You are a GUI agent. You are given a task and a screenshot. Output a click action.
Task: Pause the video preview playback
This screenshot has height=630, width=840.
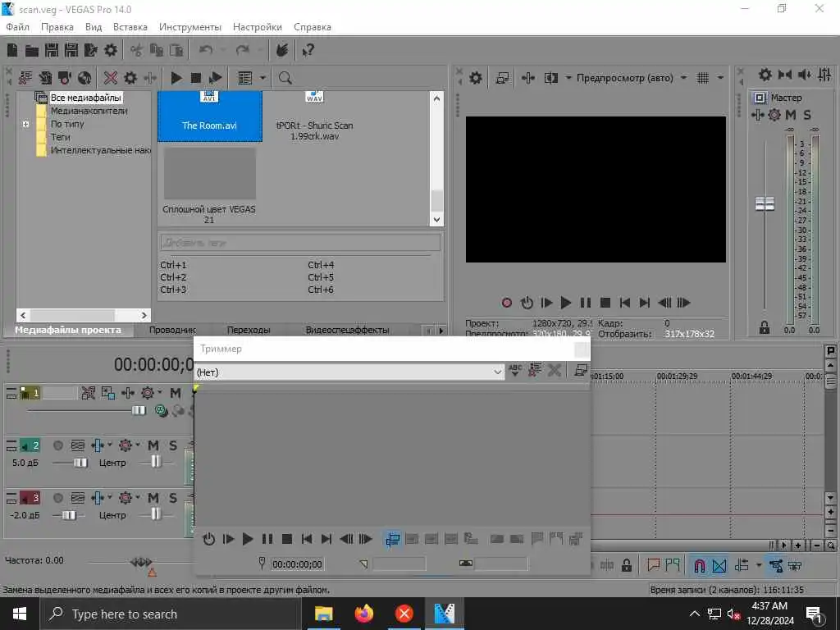pyautogui.click(x=586, y=303)
